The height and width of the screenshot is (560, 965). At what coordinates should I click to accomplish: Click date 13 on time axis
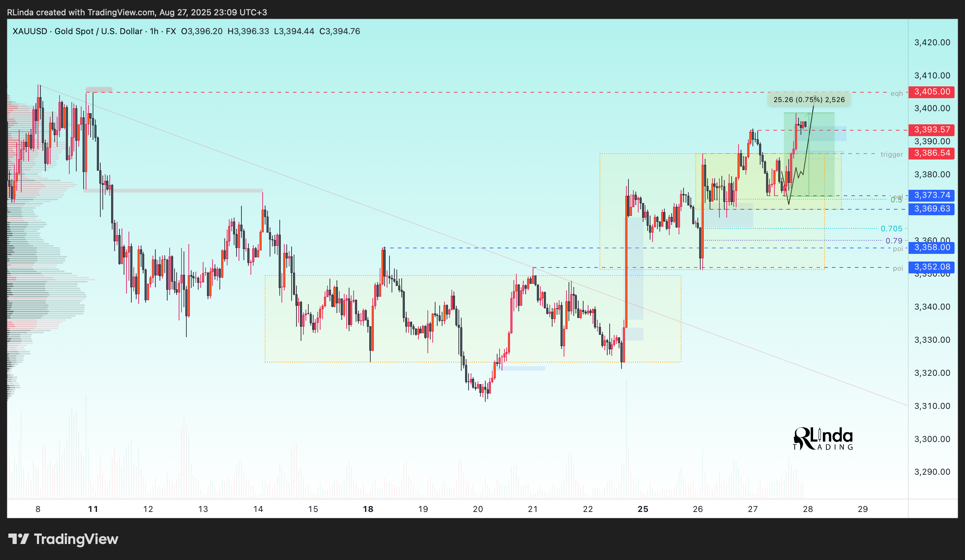coord(203,509)
